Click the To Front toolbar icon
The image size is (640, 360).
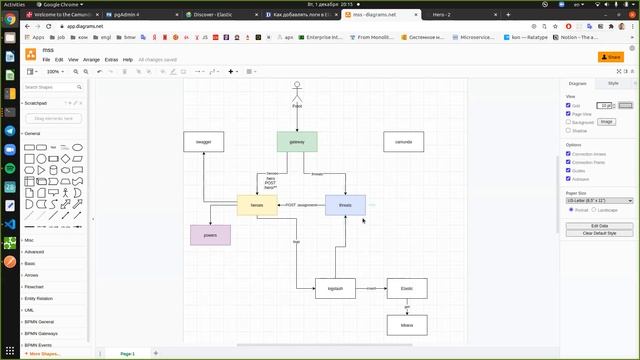[138, 71]
